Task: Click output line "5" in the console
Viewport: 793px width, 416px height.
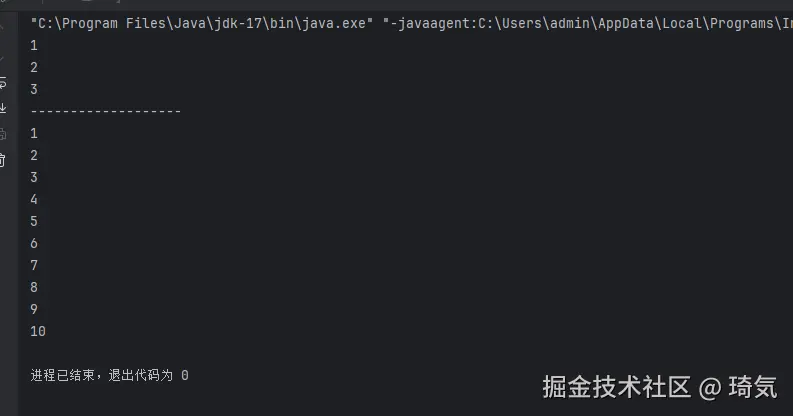Action: (x=34, y=221)
